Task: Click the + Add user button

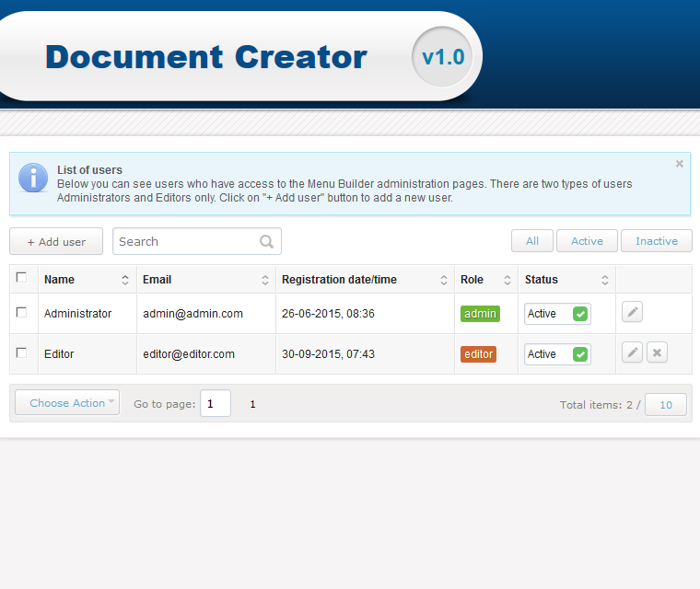Action: 56,241
